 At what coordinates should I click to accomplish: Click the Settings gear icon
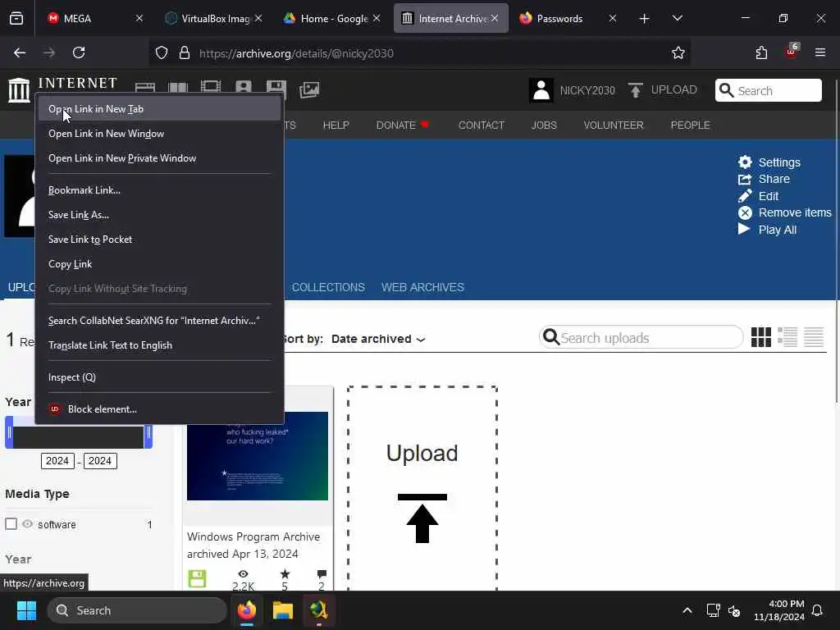tap(745, 162)
